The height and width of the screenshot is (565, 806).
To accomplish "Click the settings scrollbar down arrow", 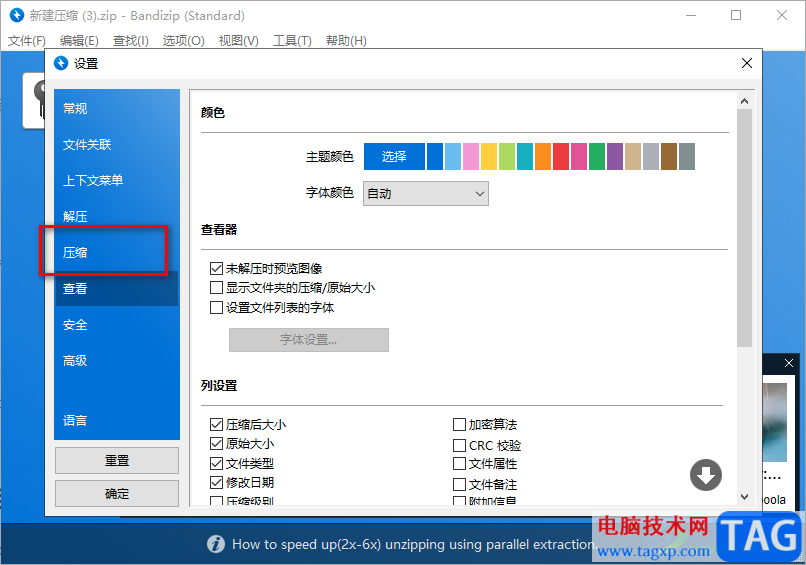I will [744, 497].
